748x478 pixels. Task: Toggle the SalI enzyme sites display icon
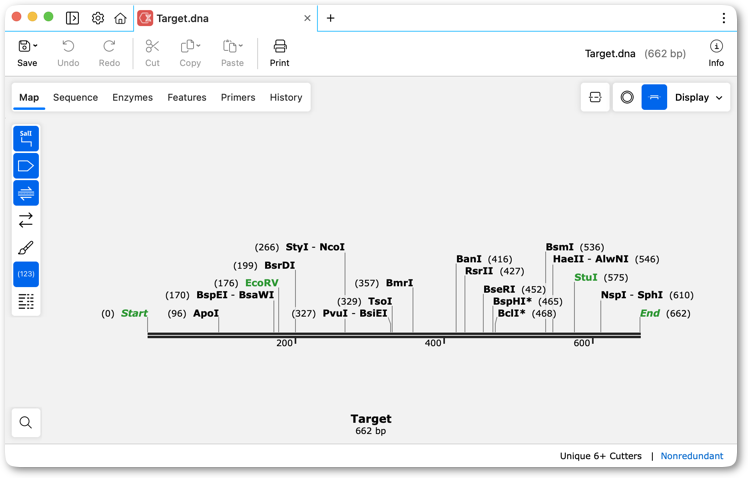tap(26, 138)
